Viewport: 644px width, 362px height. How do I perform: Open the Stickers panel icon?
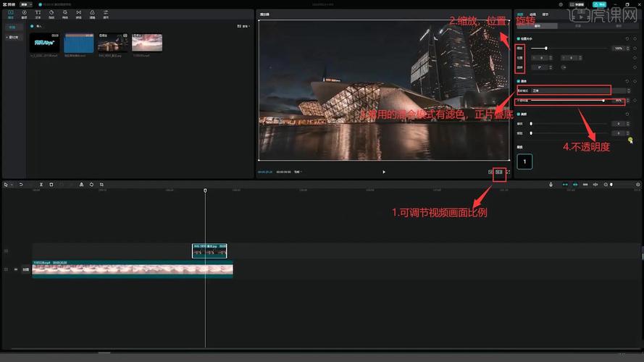pos(51,14)
